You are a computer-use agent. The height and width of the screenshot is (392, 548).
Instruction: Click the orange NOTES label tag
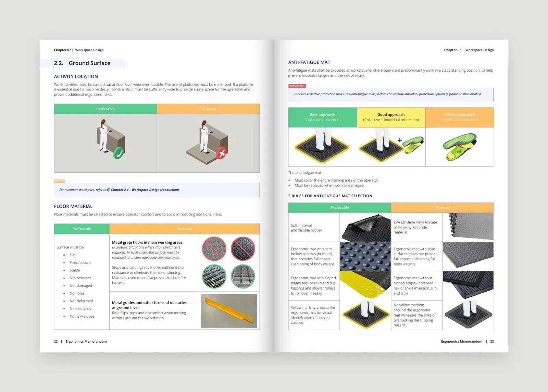59,181
